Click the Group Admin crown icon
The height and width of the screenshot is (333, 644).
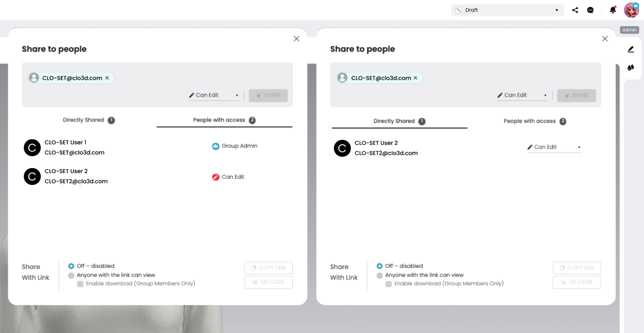[216, 146]
